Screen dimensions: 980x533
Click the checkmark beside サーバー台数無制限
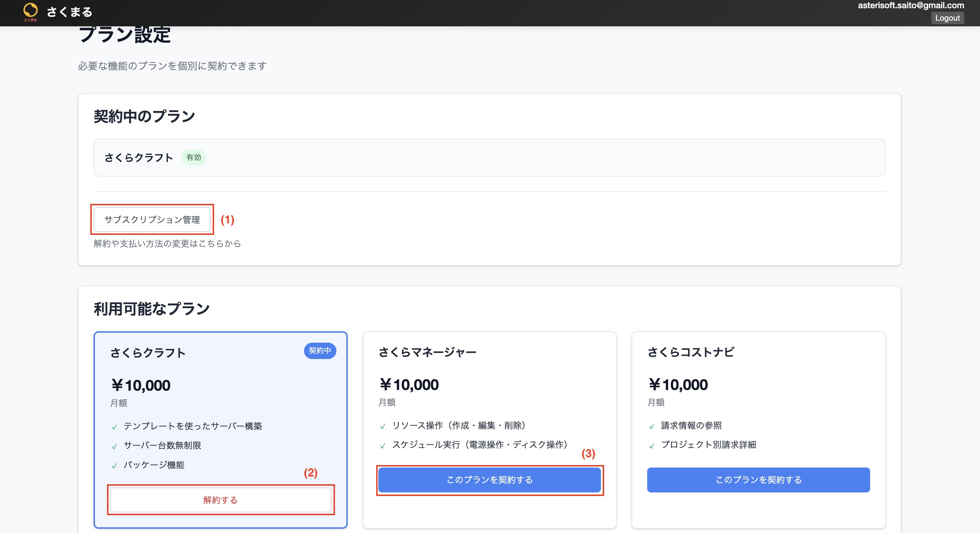114,447
